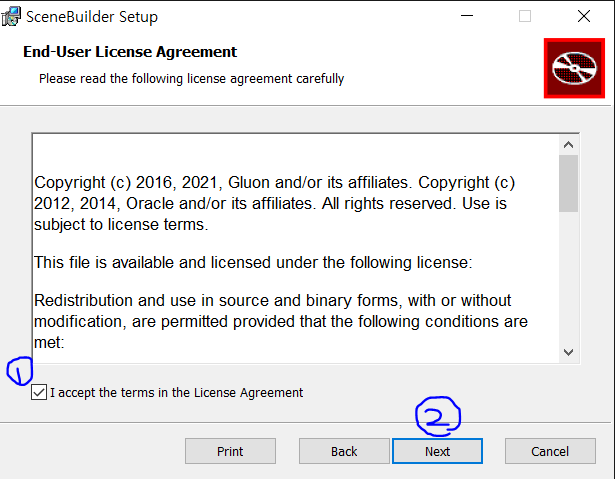This screenshot has height=479, width=615.
Task: Proceed with the Next button
Action: point(437,451)
